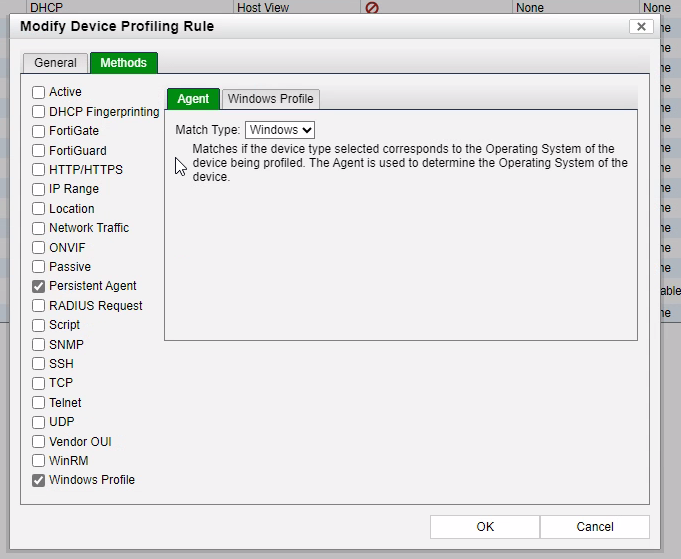Disable the Windows Profile method checkbox

[x=39, y=480]
